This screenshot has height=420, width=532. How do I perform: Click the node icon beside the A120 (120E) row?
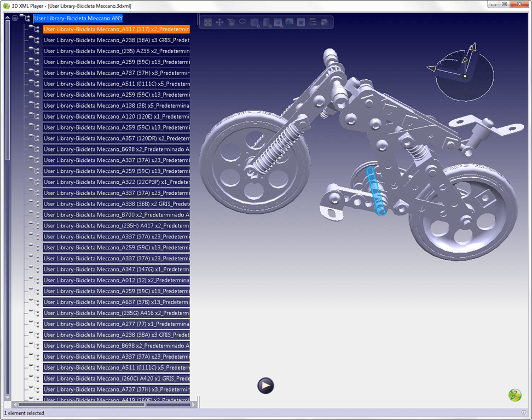click(34, 116)
